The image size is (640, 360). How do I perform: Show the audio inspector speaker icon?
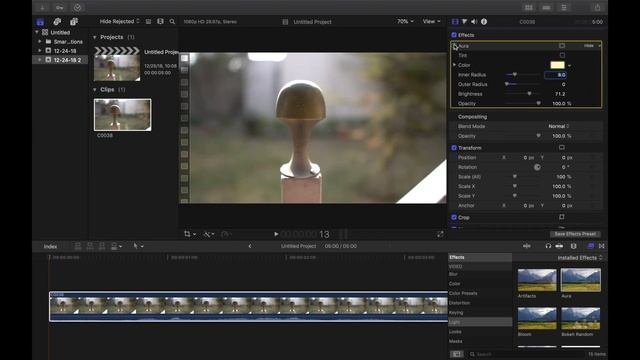pos(474,22)
